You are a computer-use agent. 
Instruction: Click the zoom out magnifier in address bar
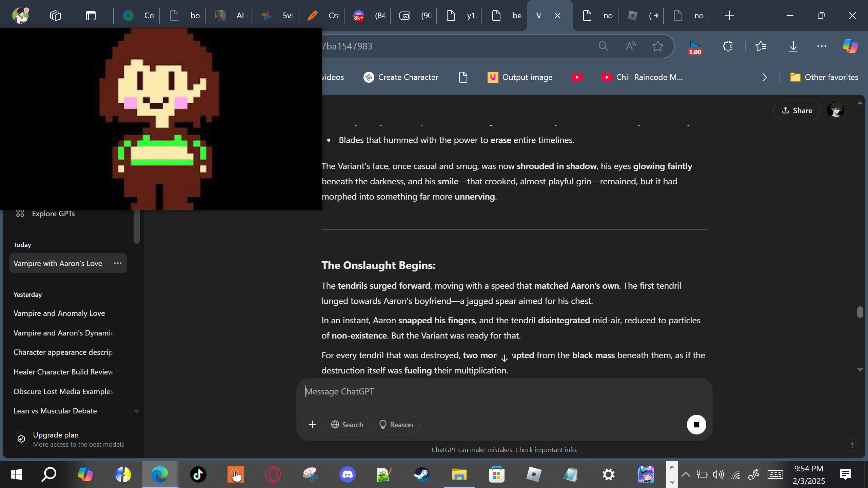coord(603,46)
